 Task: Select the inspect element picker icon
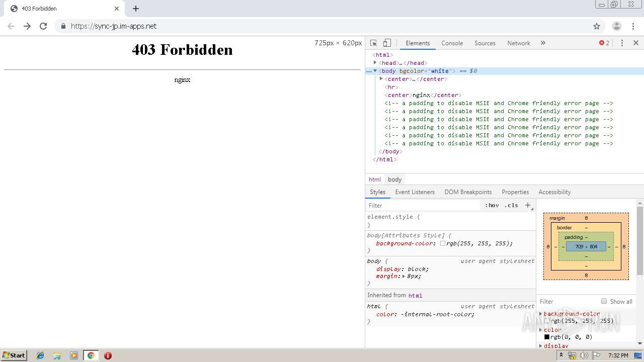[x=373, y=43]
